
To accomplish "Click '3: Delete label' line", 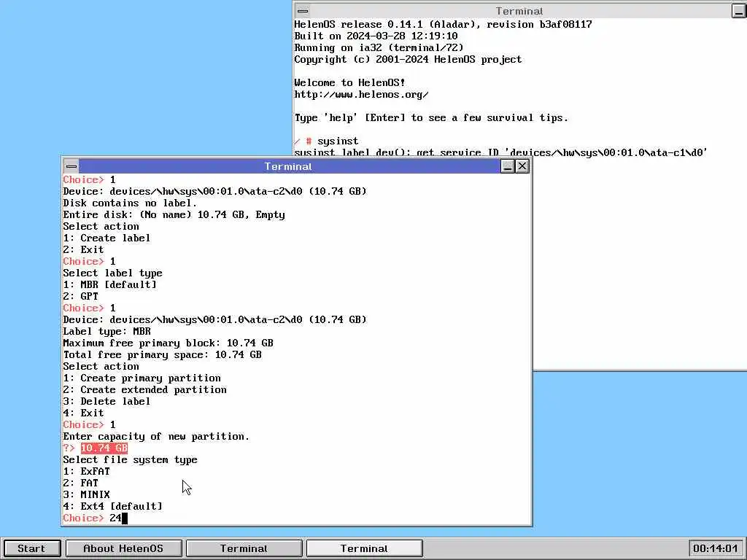I will 107,402.
